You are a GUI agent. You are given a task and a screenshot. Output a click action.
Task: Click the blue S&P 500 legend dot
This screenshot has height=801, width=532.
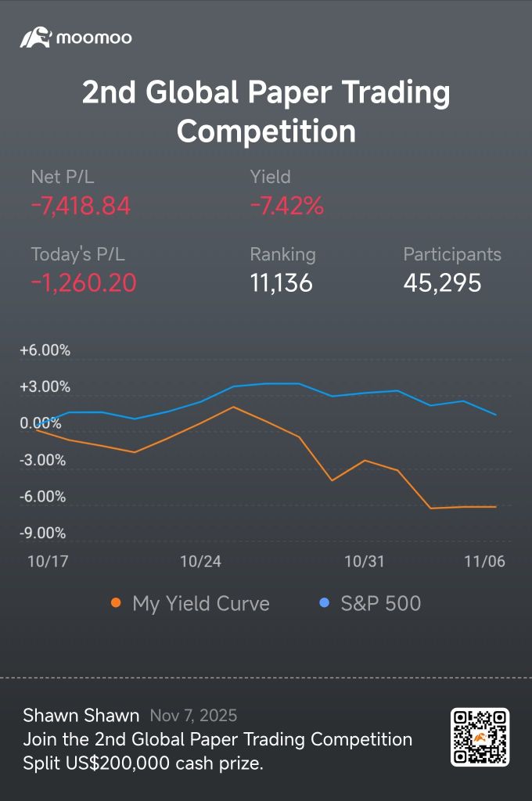coord(325,603)
